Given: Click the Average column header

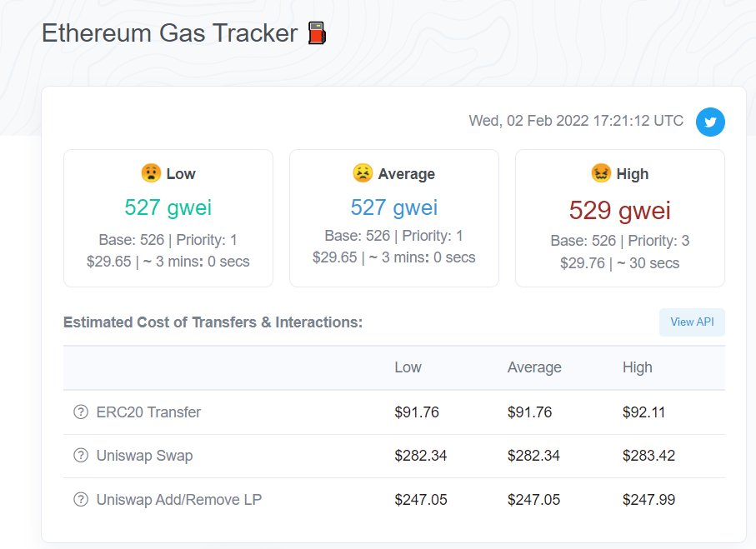Looking at the screenshot, I should tap(534, 367).
